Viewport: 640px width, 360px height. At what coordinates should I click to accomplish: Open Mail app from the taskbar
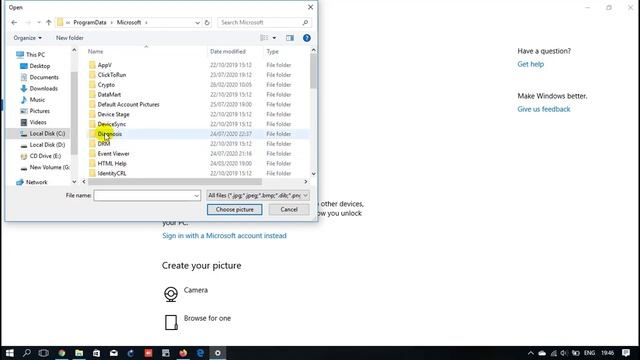114,353
